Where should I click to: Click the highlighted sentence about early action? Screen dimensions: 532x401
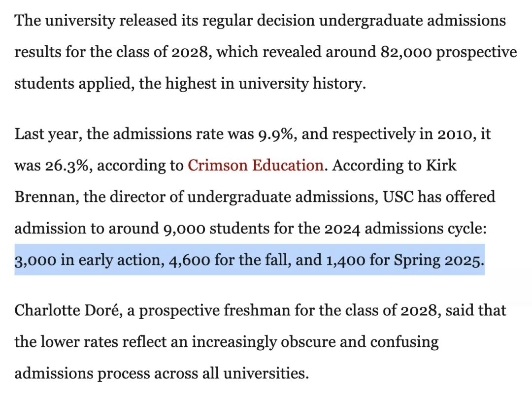point(249,260)
